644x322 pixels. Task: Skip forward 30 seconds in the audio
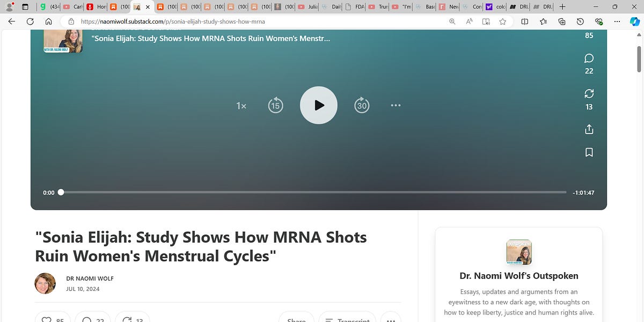click(x=362, y=105)
